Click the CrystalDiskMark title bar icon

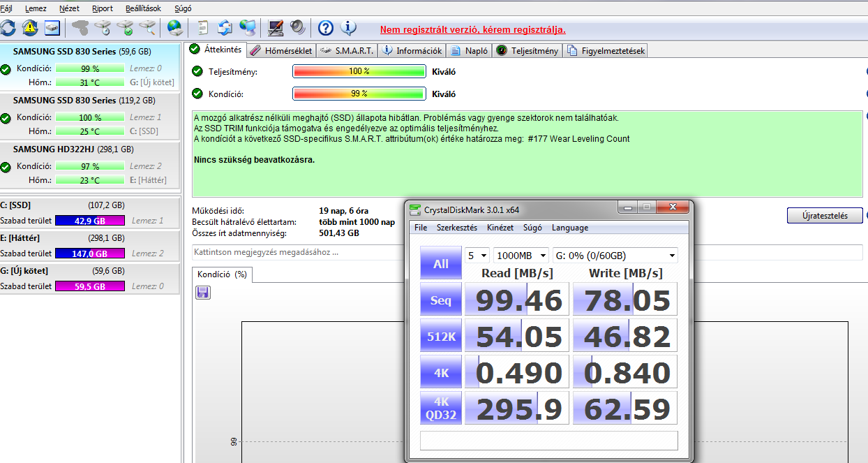[x=416, y=210]
